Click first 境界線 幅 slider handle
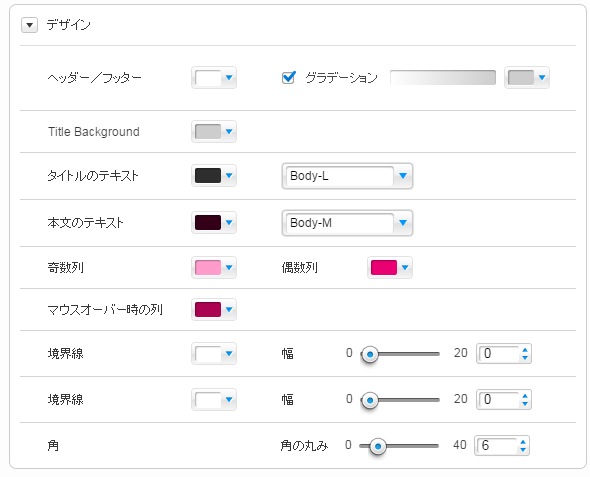The image size is (590, 477). tap(370, 354)
